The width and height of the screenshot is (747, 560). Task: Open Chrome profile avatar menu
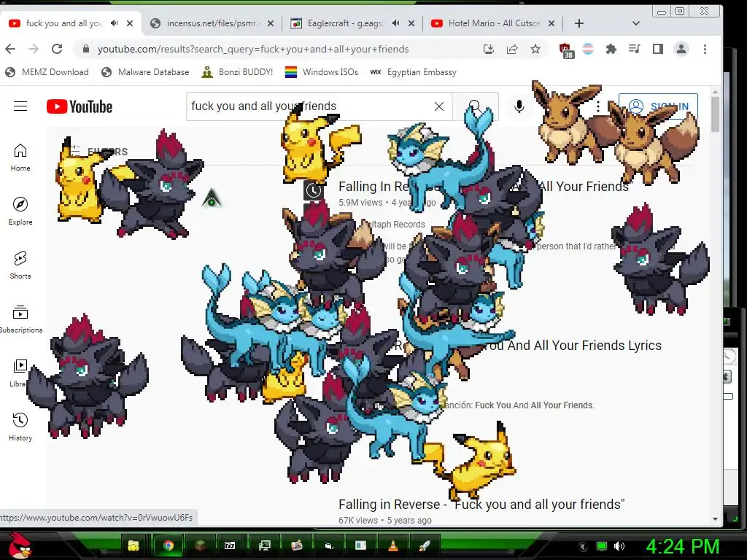coord(681,49)
